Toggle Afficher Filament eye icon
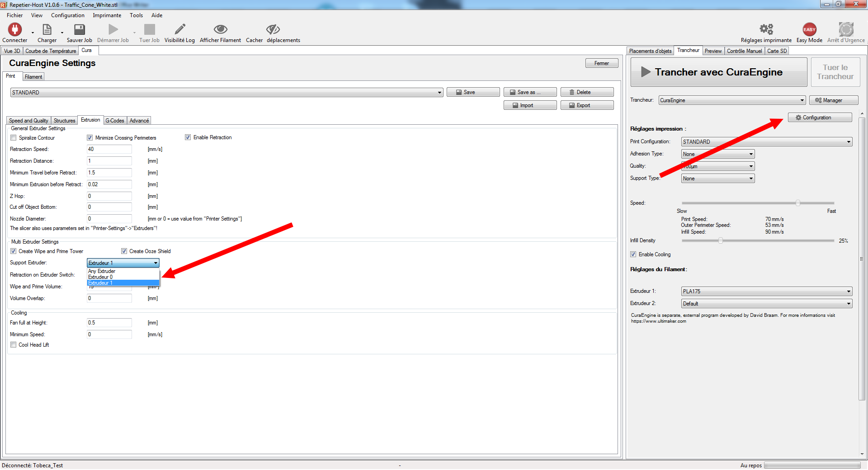 (x=220, y=30)
